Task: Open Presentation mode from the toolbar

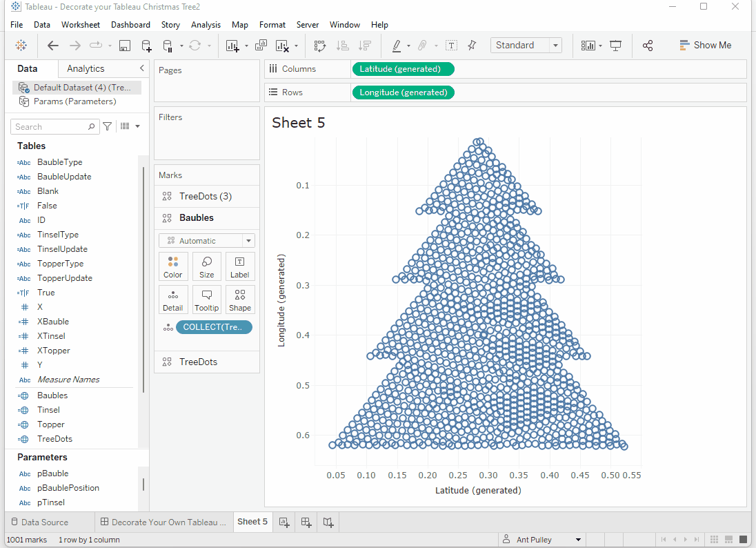Action: point(616,46)
